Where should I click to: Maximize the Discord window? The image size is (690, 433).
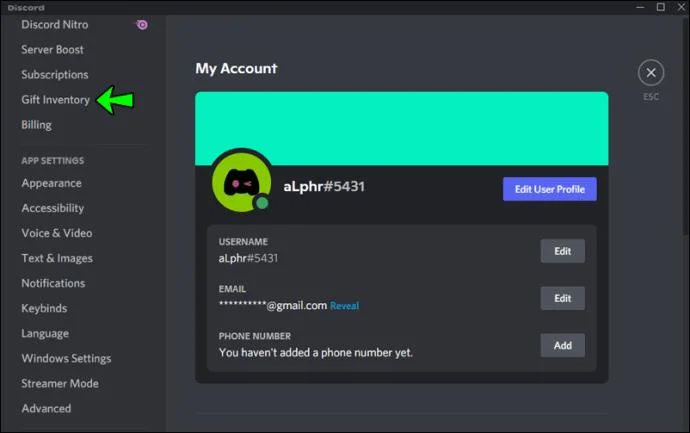[661, 7]
